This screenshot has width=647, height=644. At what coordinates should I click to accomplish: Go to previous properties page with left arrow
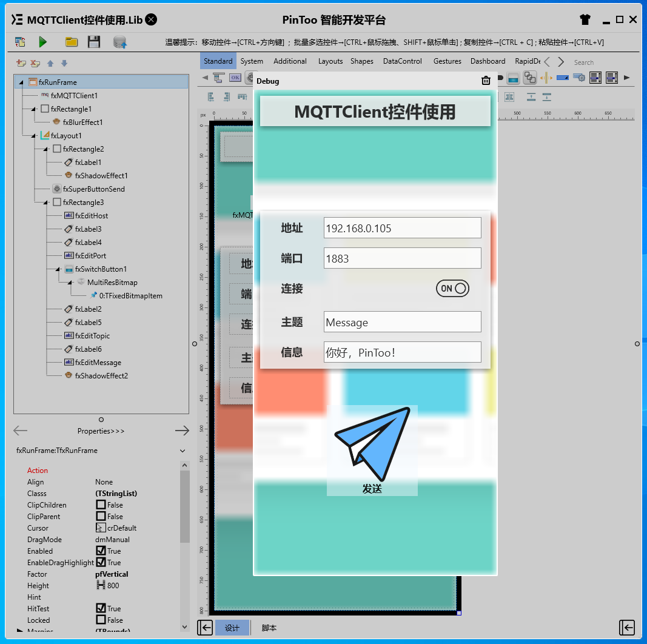click(x=20, y=431)
